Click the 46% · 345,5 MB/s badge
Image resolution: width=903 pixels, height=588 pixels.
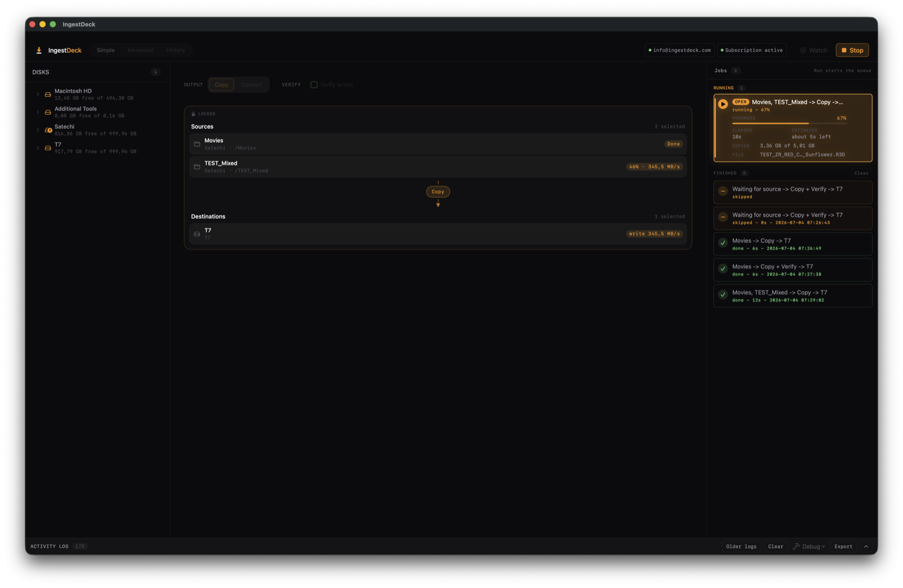click(x=654, y=166)
